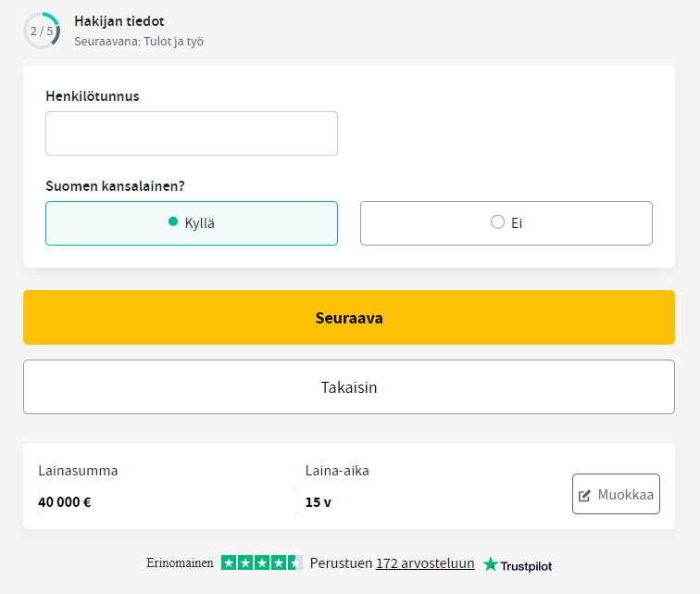Click the green Trustpilot star logo
Screen dimensions: 700x594
(490, 564)
